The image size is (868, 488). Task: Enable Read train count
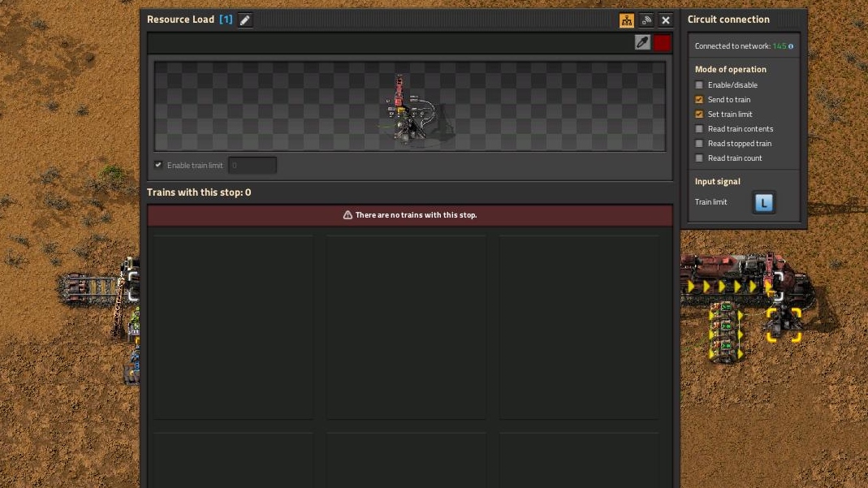click(699, 158)
